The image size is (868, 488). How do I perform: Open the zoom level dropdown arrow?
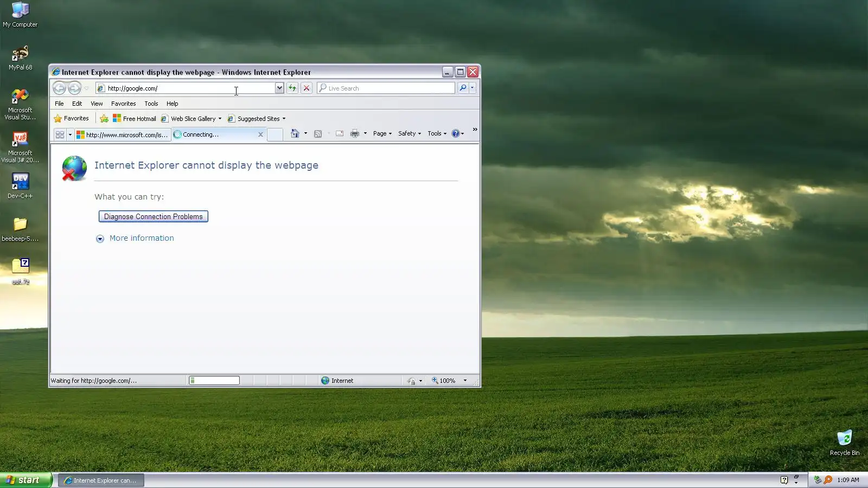point(465,381)
